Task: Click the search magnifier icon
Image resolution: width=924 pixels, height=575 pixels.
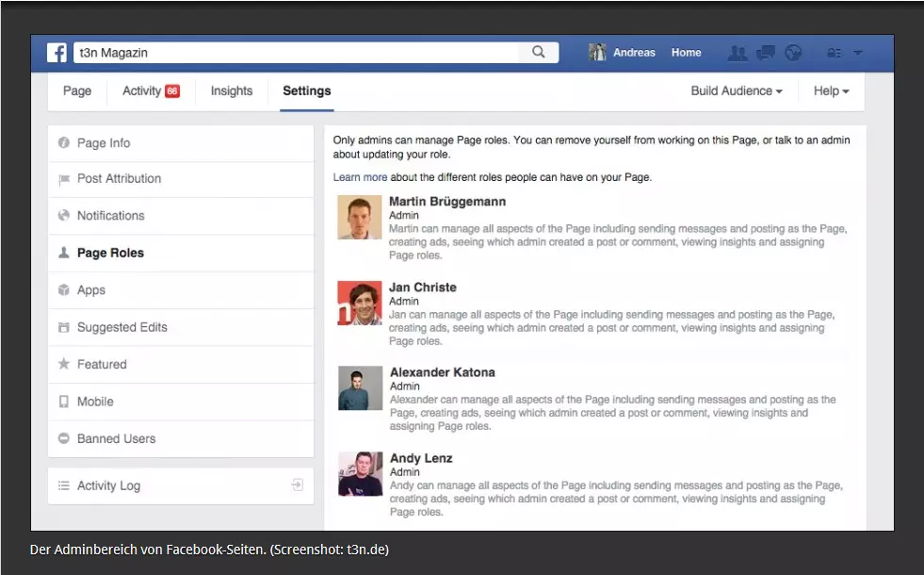Action: pos(539,53)
